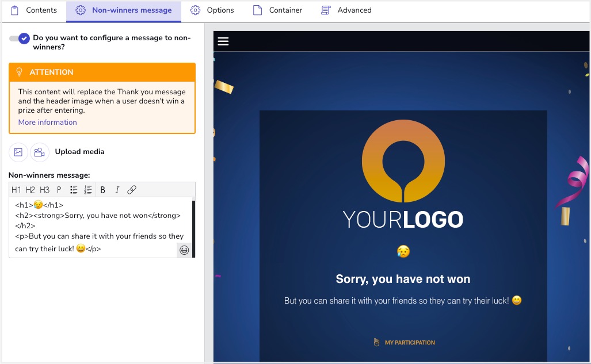Image resolution: width=591 pixels, height=364 pixels.
Task: Apply H1 heading format
Action: [x=16, y=190]
